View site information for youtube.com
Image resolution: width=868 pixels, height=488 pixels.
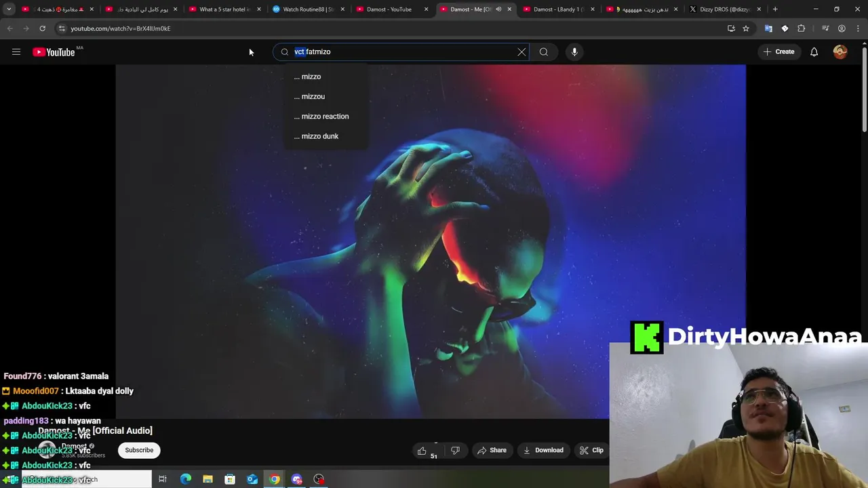coord(62,28)
